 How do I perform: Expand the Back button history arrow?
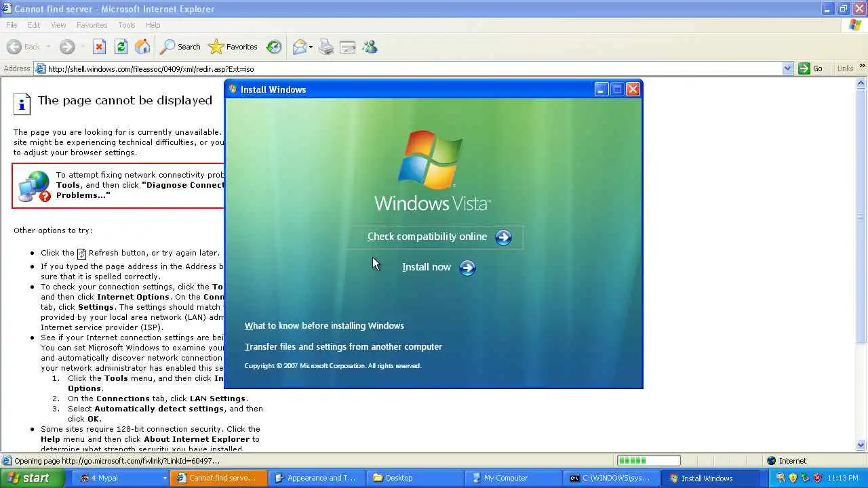[x=47, y=47]
